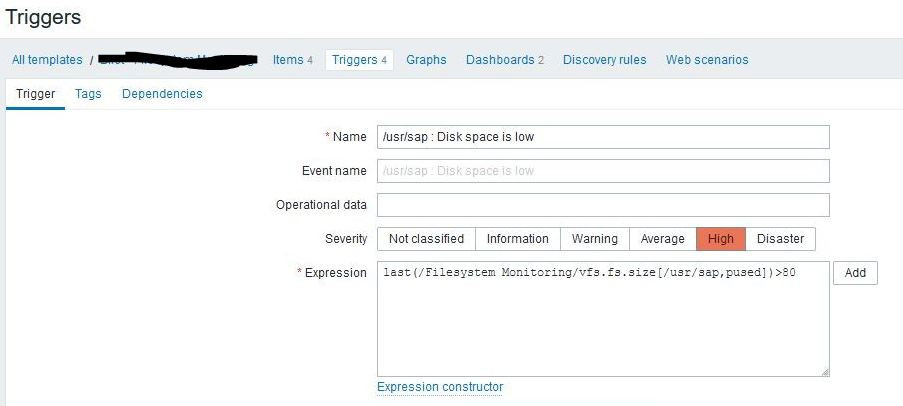
Task: Navigate to Discovery rules
Action: [x=604, y=60]
